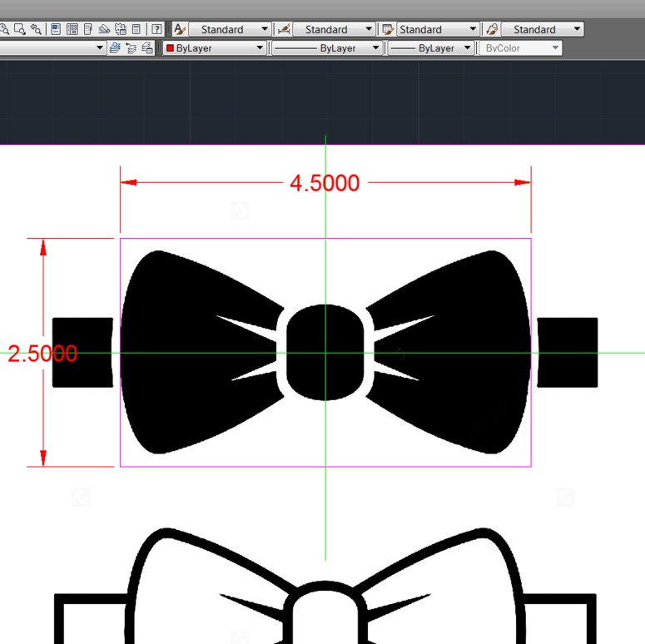
Task: Expand the multileader style Standard dropdown
Action: [542, 29]
